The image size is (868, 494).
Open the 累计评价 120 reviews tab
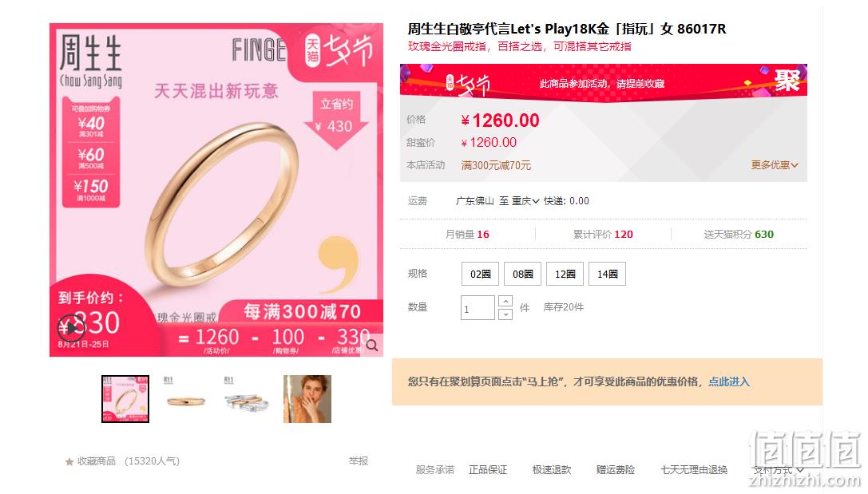pos(603,234)
